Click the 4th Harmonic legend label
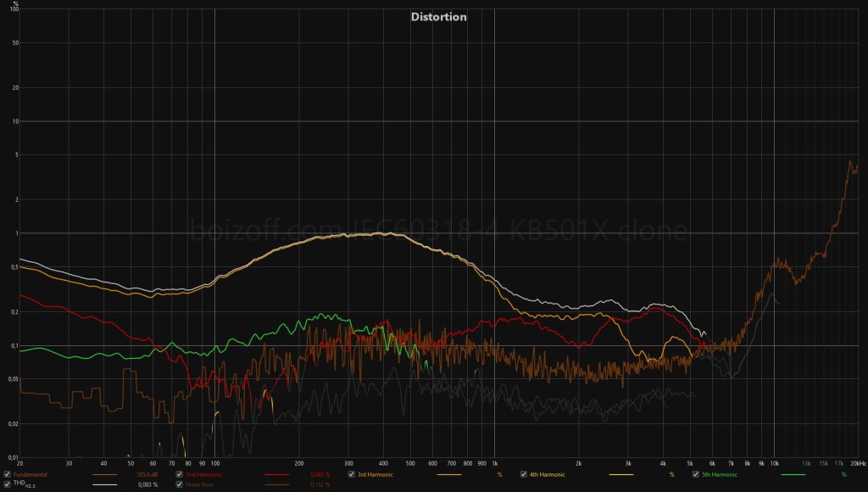The image size is (868, 492). (548, 475)
